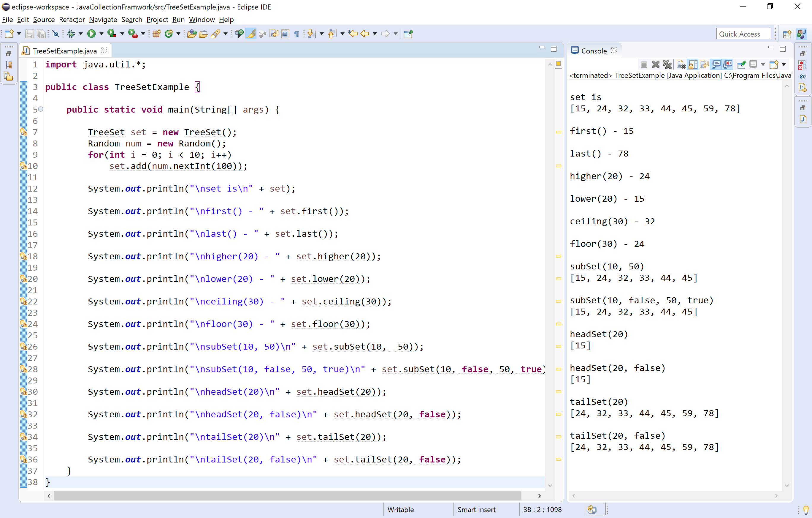Open the Source menu
Viewport: 812px width, 518px height.
point(44,20)
